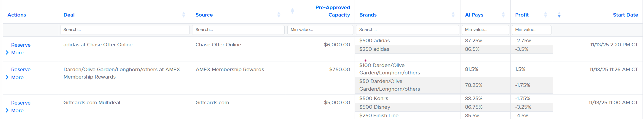The width and height of the screenshot is (644, 119).
Task: Click the Start Date sort icon
Action: [x=559, y=15]
